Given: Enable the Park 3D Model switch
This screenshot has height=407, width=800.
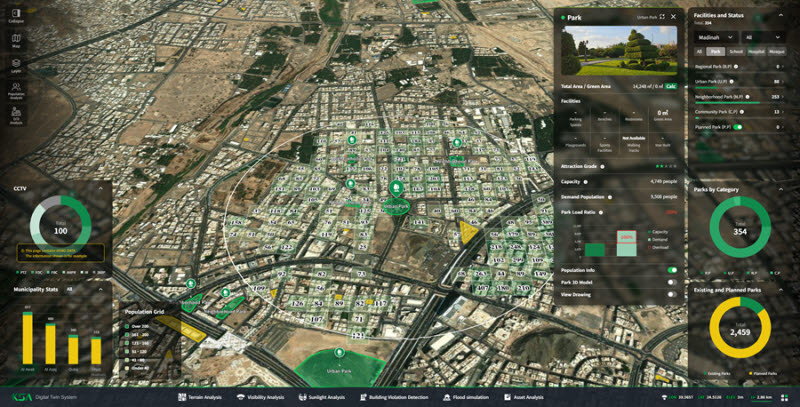Looking at the screenshot, I should (672, 282).
